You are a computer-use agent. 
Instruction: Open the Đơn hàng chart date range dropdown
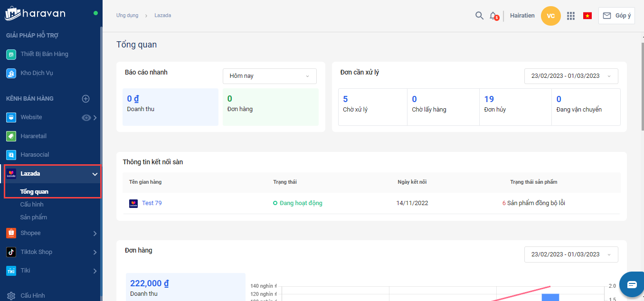point(571,254)
